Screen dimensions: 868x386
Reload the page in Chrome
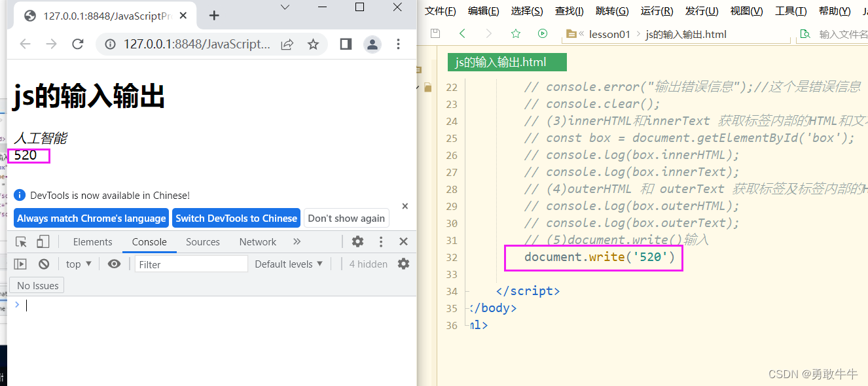click(77, 44)
